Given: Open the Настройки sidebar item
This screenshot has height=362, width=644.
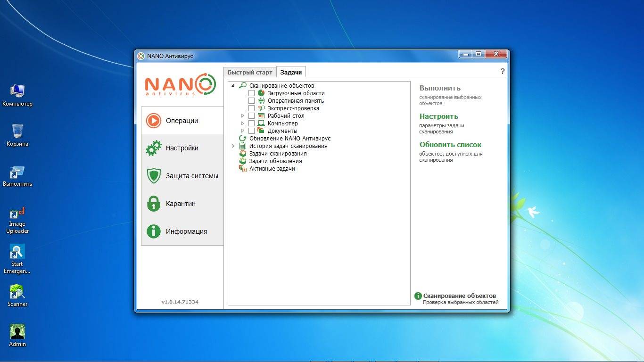Looking at the screenshot, I should tap(182, 148).
